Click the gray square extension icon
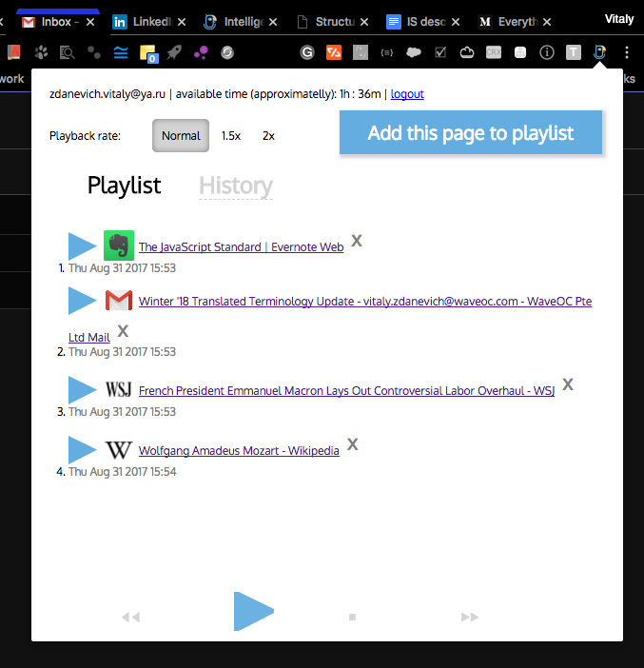This screenshot has height=668, width=644. click(361, 52)
